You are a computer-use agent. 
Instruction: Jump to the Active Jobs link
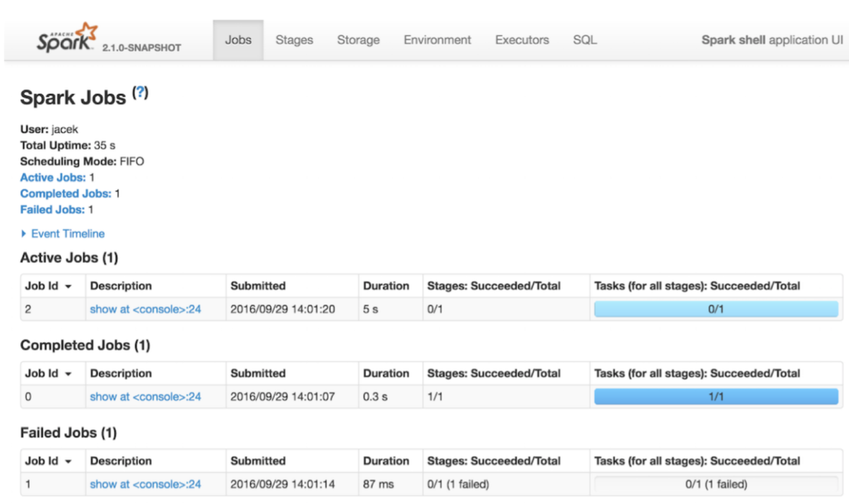(x=53, y=178)
